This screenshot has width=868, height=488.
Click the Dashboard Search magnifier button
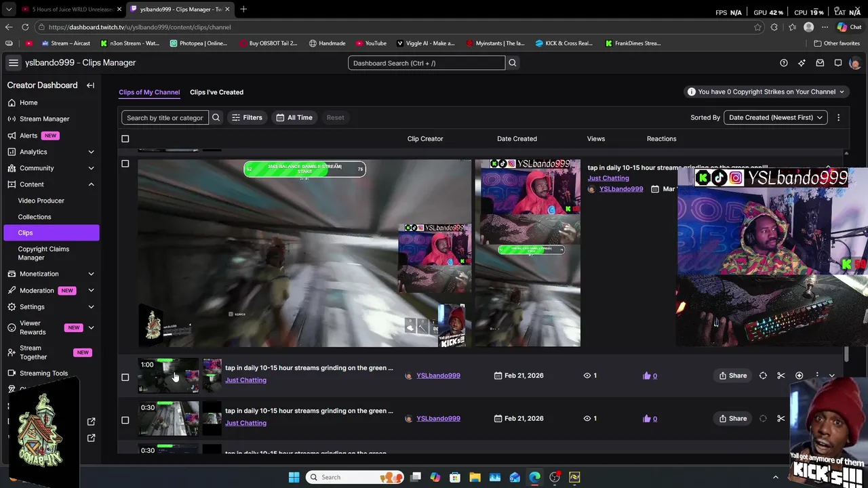pos(513,63)
